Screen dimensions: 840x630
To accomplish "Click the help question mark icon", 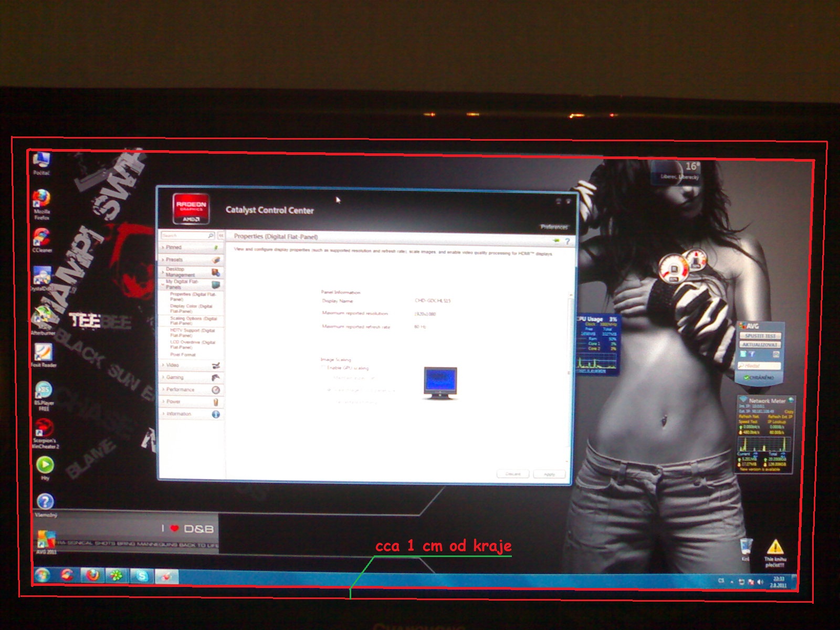I will (567, 241).
